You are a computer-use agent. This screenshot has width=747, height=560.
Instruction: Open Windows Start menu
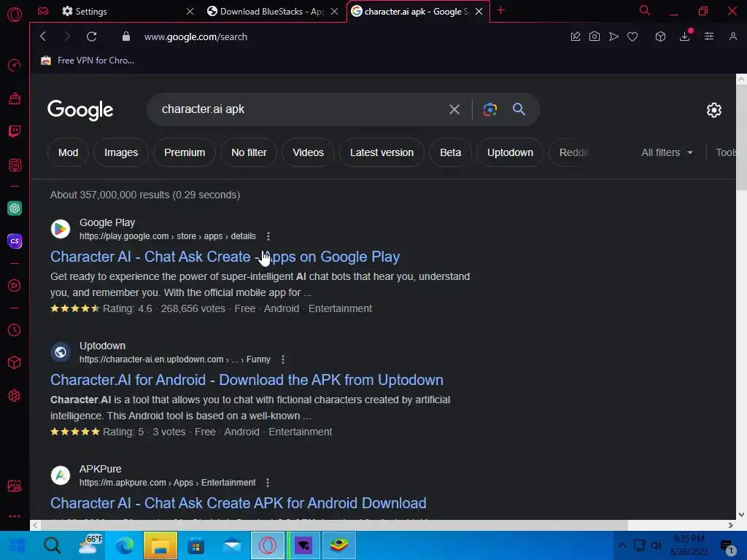18,545
